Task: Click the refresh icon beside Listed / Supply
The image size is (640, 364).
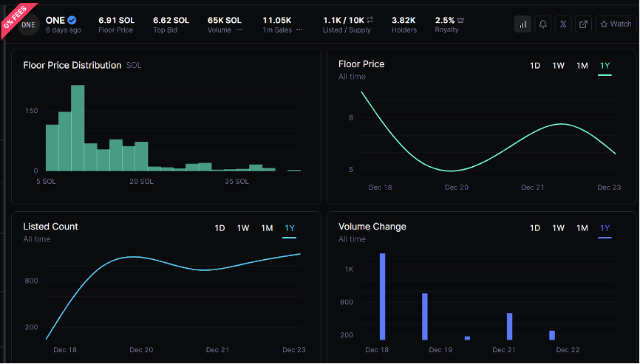Action: (370, 20)
